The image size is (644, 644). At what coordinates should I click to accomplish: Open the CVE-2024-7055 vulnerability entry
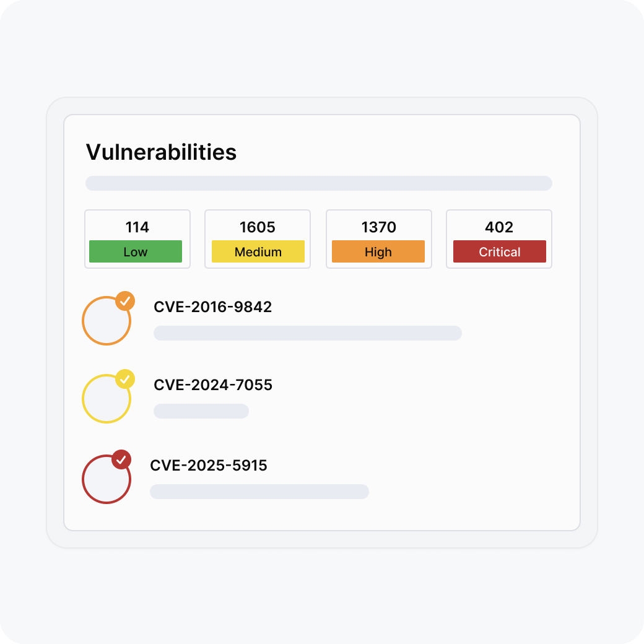[213, 385]
